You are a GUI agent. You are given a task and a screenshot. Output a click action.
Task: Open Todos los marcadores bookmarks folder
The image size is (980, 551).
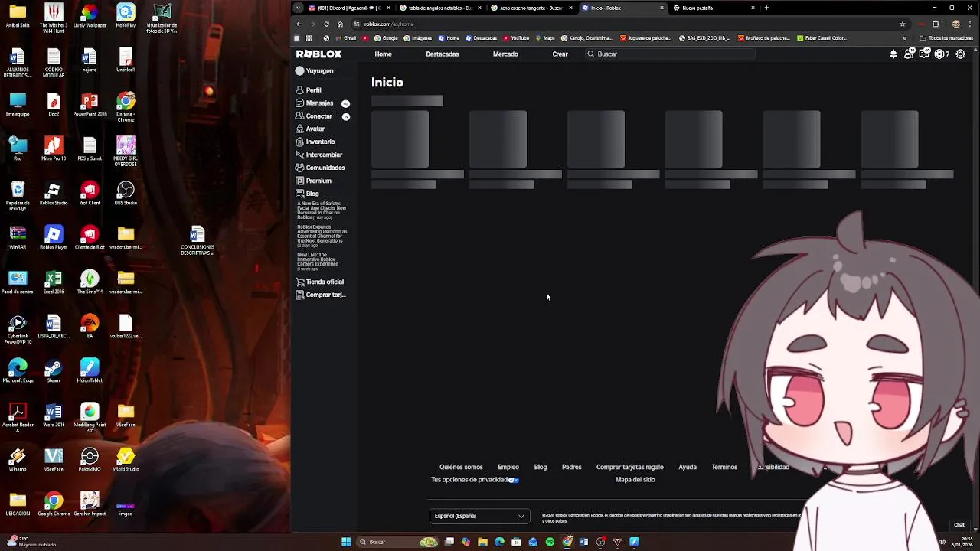pyautogui.click(x=946, y=38)
